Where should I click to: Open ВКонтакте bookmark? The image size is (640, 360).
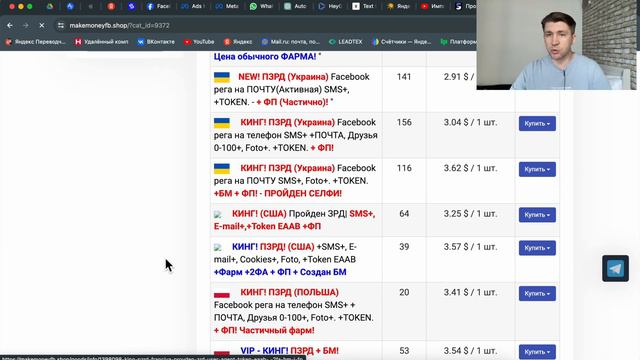(x=156, y=42)
